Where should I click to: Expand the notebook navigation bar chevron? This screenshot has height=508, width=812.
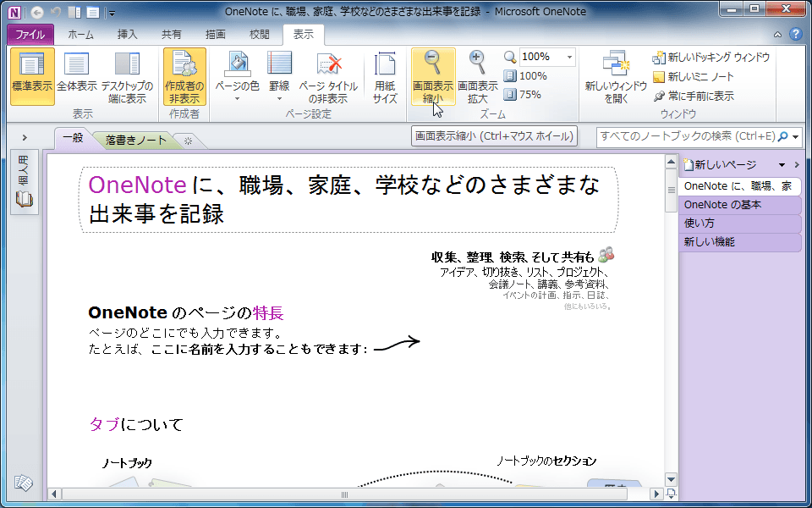(25, 138)
